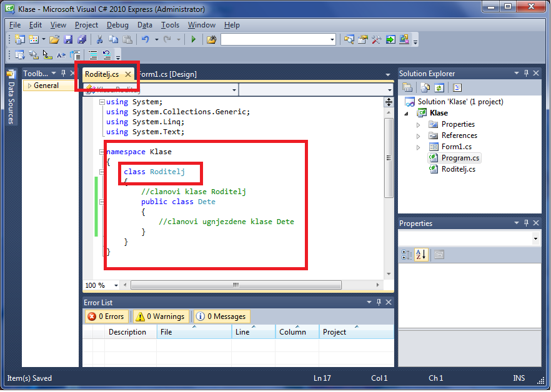Click the Cut scissors icon
551x392 pixels.
(99, 39)
